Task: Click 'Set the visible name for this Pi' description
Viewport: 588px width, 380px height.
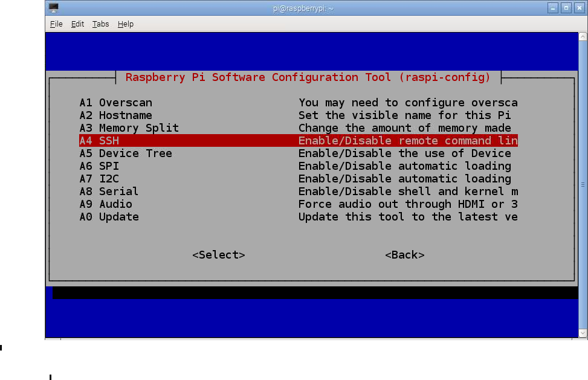Action: [x=405, y=115]
